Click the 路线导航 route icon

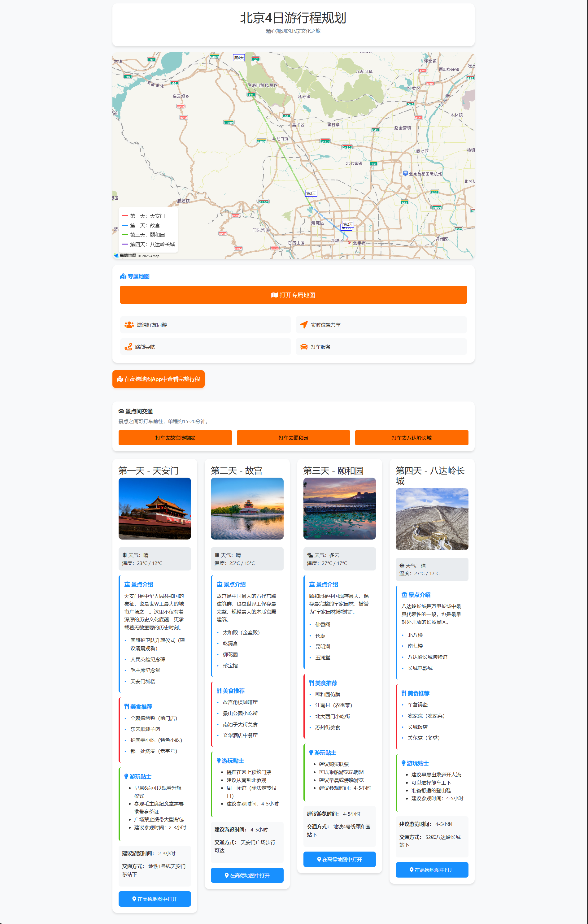(128, 347)
